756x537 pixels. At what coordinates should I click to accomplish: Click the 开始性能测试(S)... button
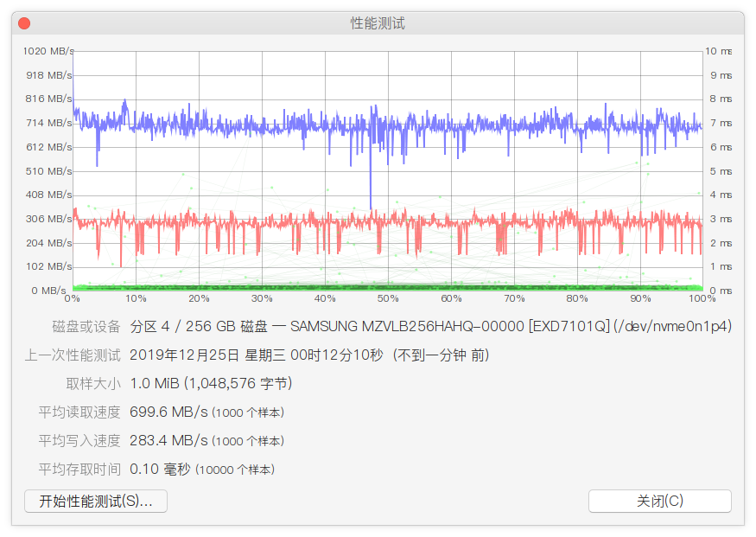tap(96, 501)
